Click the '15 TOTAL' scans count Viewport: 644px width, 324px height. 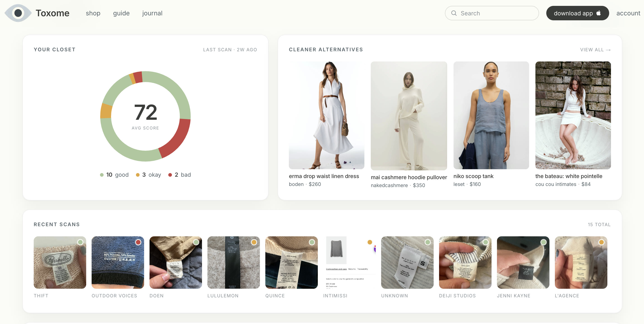click(599, 224)
